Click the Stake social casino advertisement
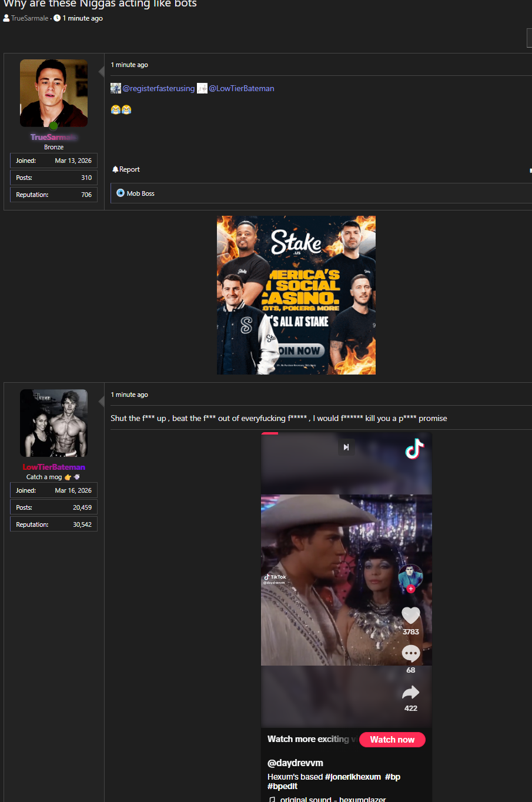The image size is (532, 802). click(296, 295)
